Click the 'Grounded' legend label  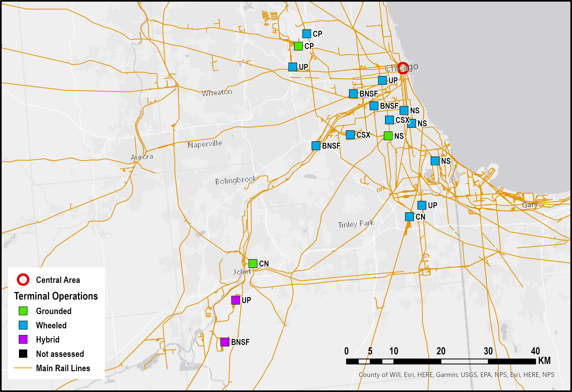(x=54, y=311)
